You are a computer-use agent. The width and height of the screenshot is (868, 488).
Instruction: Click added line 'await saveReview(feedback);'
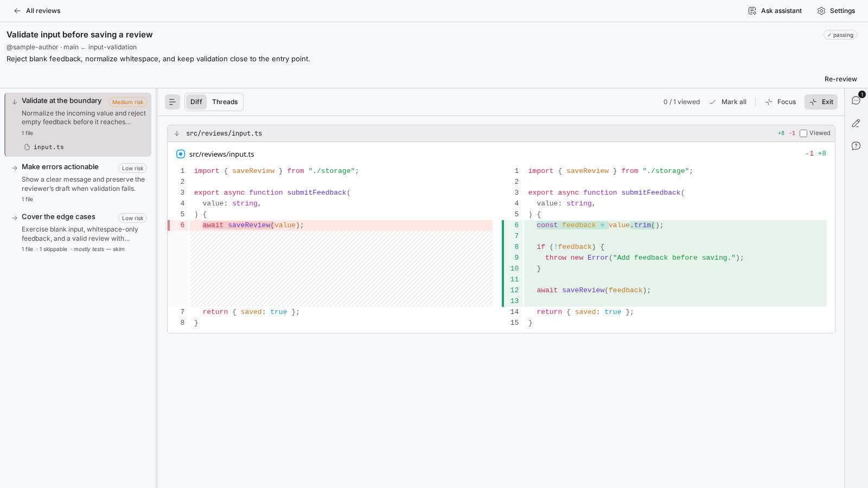pyautogui.click(x=593, y=290)
